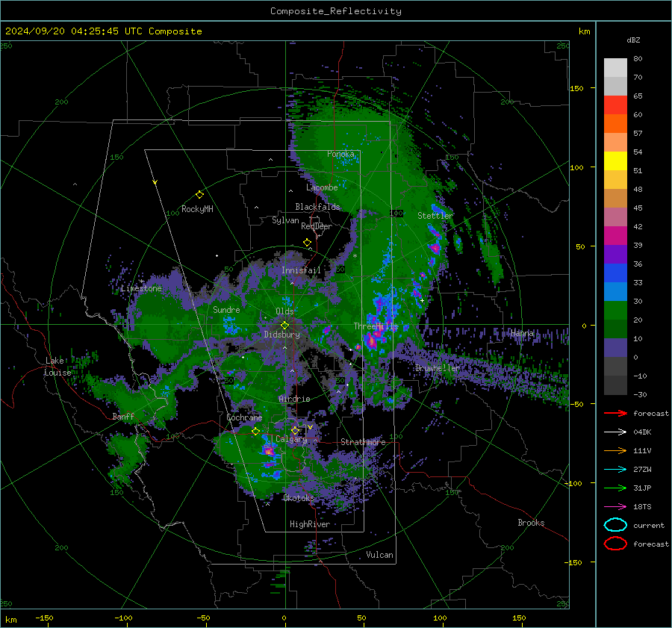Pick the light blue 33-30 dBZ swatch
Viewport: 672px width, 628px height.
point(615,292)
